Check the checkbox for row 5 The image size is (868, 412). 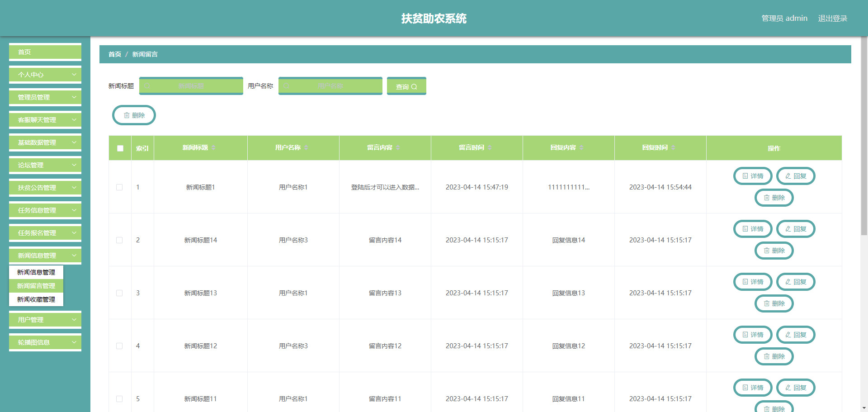tap(119, 399)
